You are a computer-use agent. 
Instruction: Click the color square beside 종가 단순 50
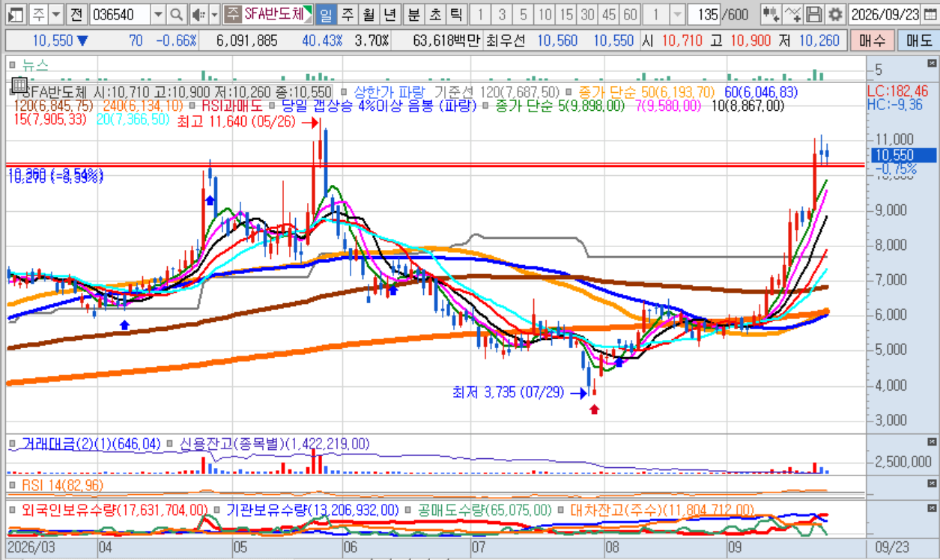point(568,92)
